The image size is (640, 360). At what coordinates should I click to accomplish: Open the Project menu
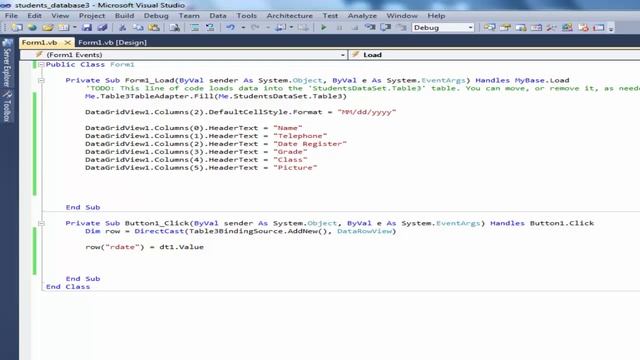[x=92, y=16]
